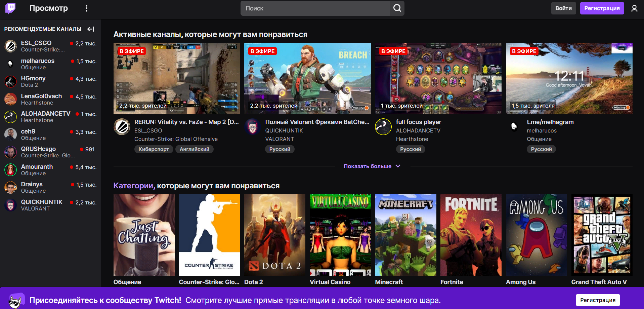Viewport: 644px width, 309px height.
Task: Select LenaGol0vach channel name in sidebar
Action: pyautogui.click(x=42, y=96)
